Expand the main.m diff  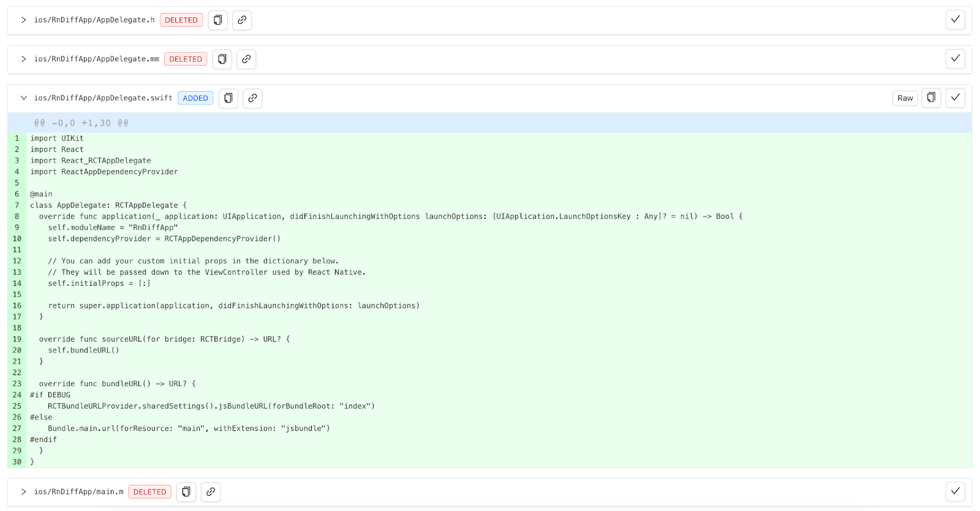23,492
